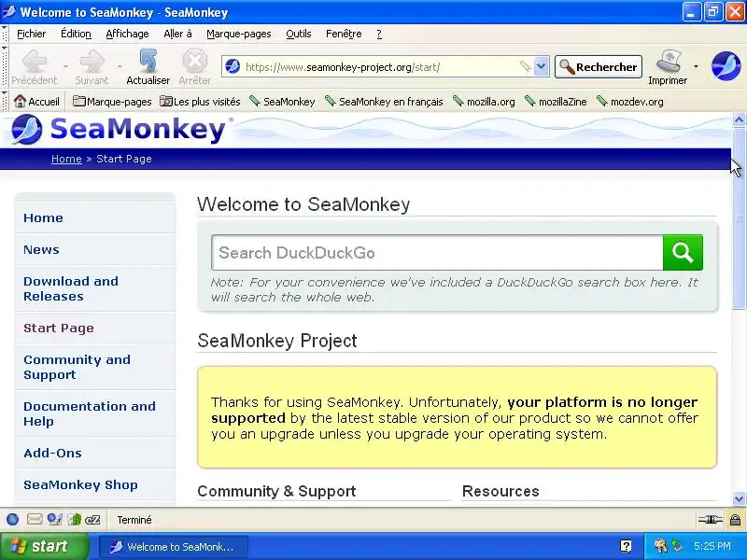Open the Édition menu
The image size is (747, 560).
(76, 34)
